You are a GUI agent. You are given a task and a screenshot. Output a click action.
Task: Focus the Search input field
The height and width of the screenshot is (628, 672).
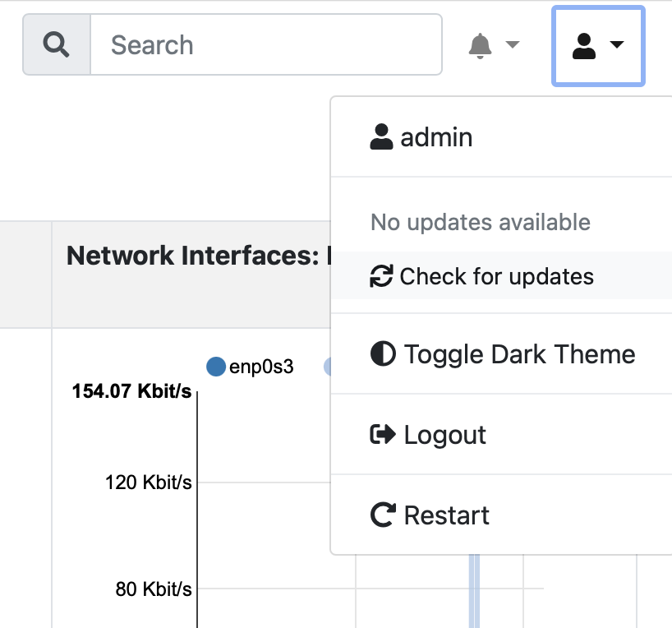[x=266, y=44]
